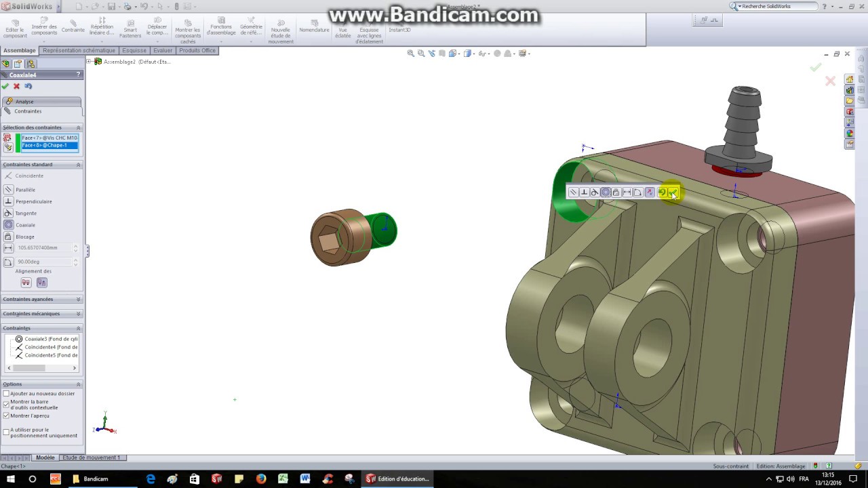Confirm the mate in the floating toolbar
The image size is (868, 488).
tap(673, 193)
